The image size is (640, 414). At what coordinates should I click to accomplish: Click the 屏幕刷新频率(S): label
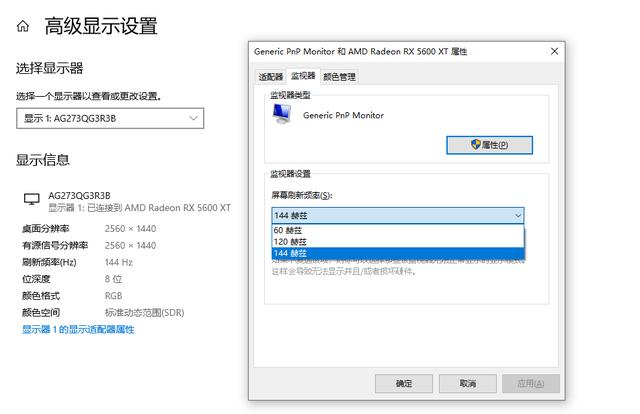click(x=302, y=195)
